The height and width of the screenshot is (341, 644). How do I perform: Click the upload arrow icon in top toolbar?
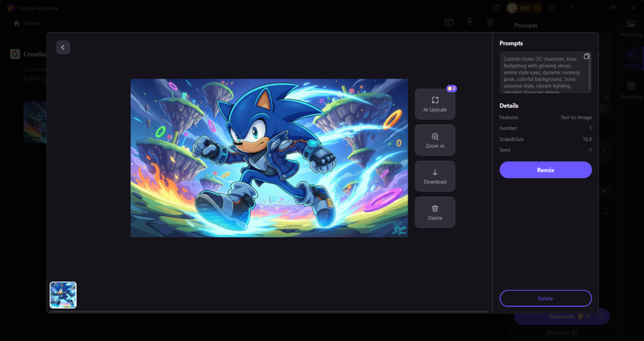pos(470,23)
